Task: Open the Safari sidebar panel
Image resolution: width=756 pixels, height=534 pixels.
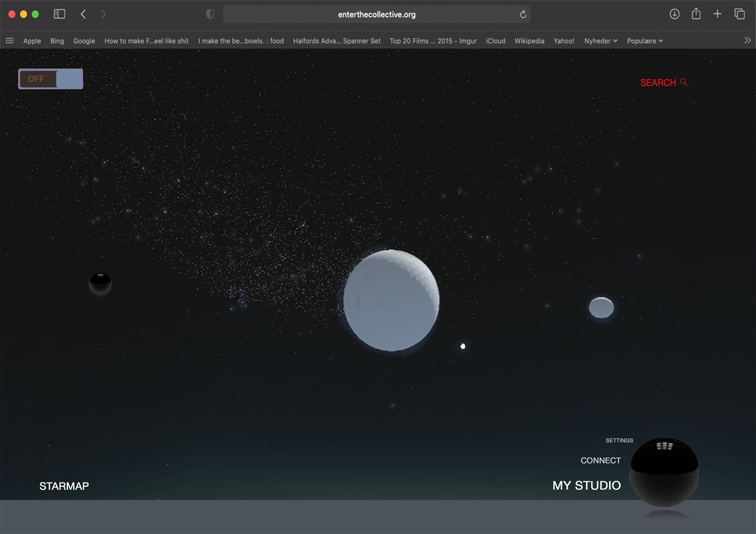Action: (59, 14)
